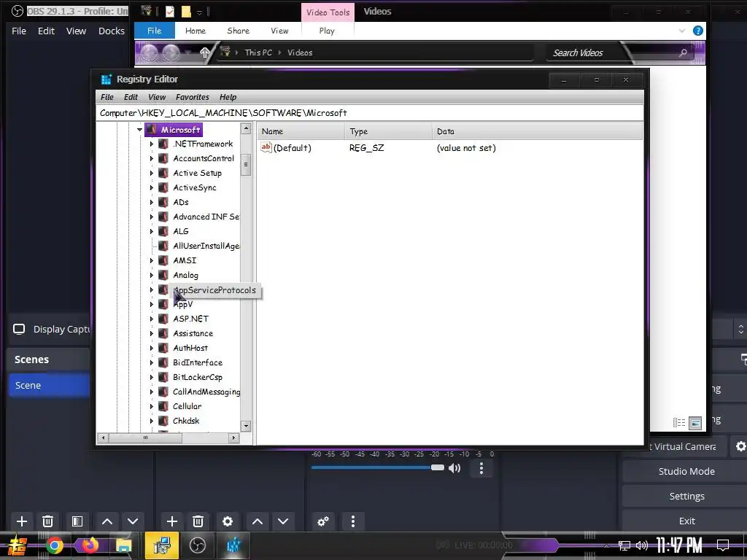Collapse the Microsoft registry key
Image resolution: width=747 pixels, height=560 pixels.
tap(139, 130)
